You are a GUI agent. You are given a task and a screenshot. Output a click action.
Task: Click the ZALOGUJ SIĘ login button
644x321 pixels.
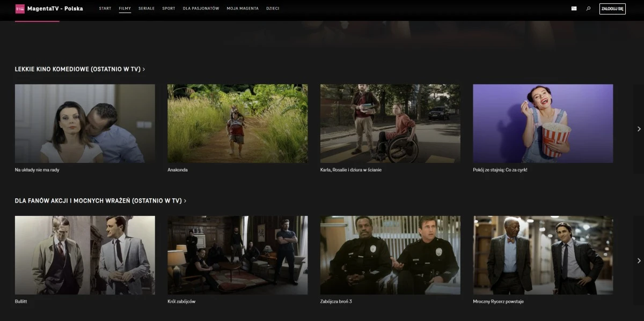(x=612, y=9)
